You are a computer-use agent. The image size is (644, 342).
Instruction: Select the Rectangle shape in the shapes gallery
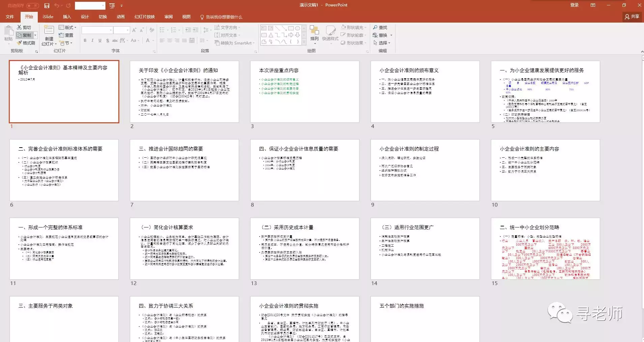click(x=291, y=28)
